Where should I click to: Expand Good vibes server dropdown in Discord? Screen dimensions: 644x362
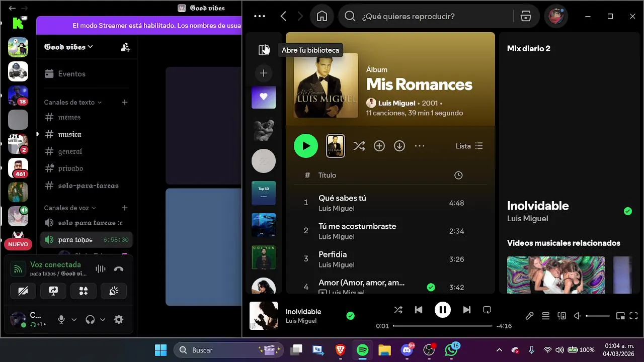[69, 47]
